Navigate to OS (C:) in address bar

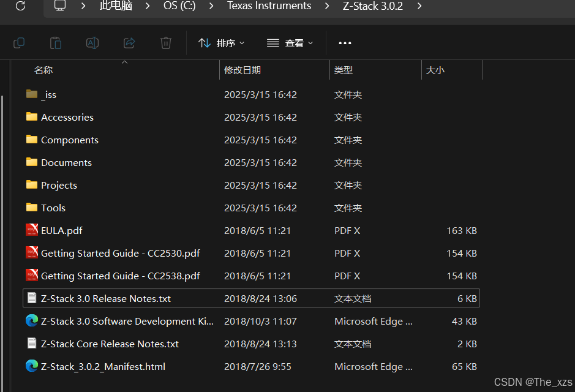[179, 6]
